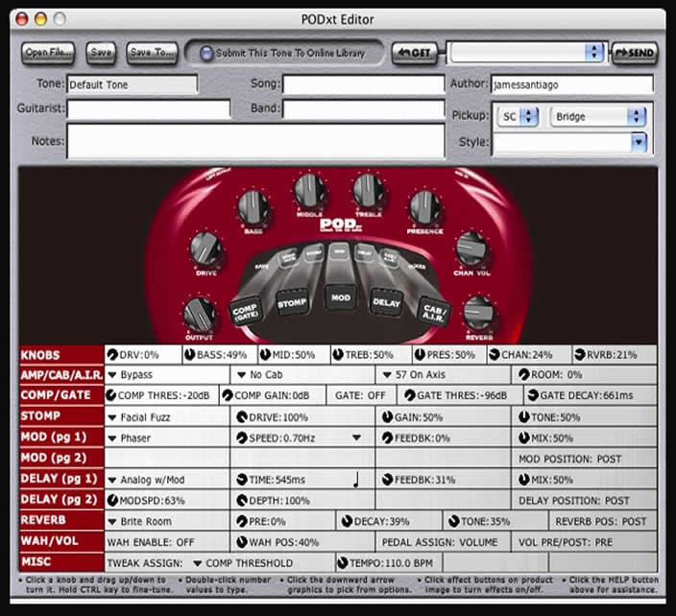
Task: Click the Notes text area
Action: click(x=255, y=141)
